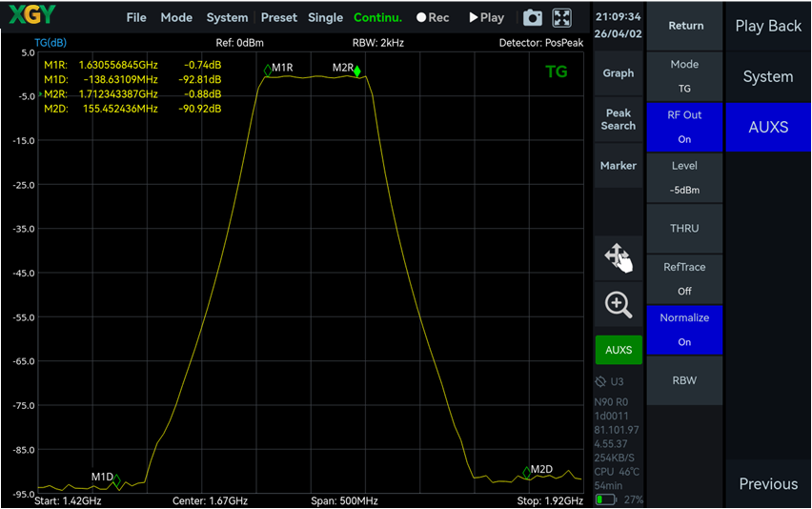
Task: Toggle Normalize On button
Action: 684,330
